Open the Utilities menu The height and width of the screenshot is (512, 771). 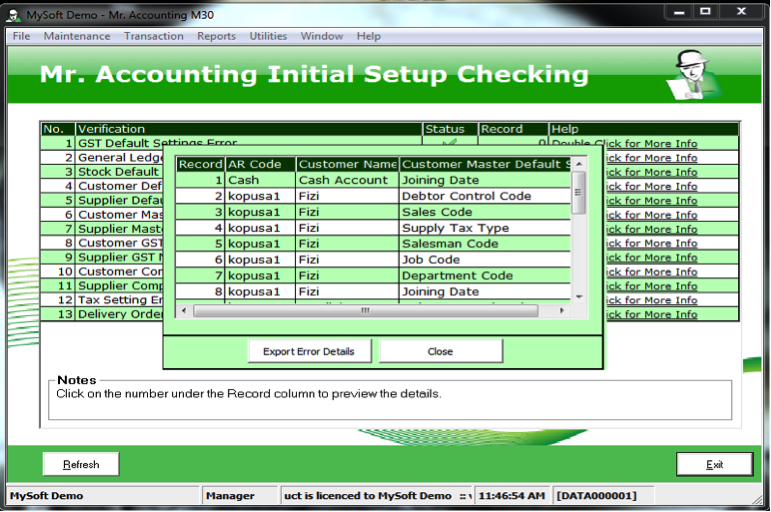click(x=268, y=36)
